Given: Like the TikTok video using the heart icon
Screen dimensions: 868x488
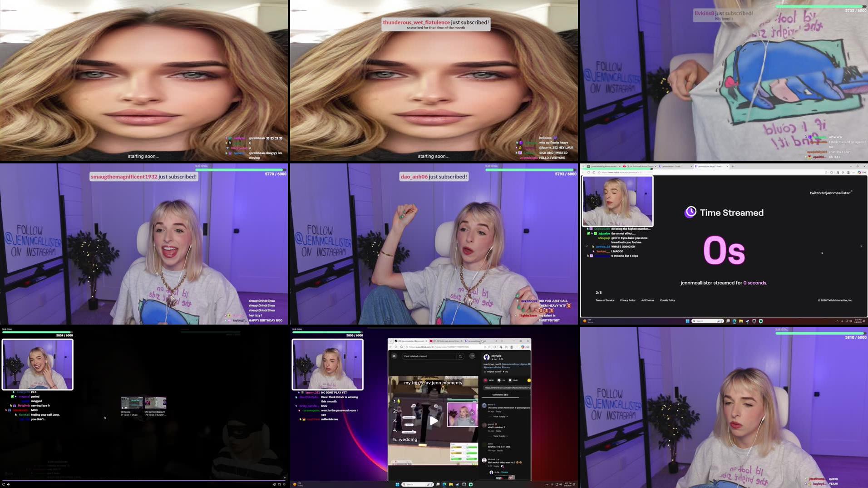Looking at the screenshot, I should click(x=485, y=380).
